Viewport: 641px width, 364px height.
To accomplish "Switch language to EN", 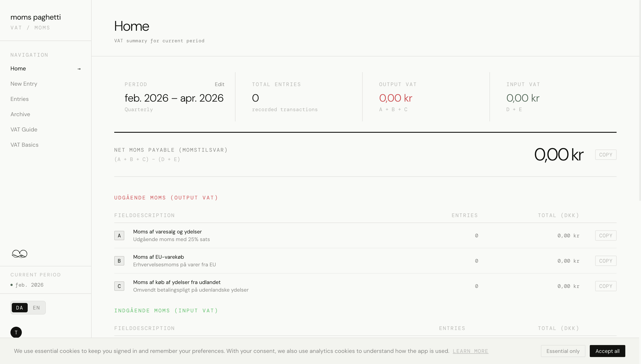I will click(x=36, y=308).
